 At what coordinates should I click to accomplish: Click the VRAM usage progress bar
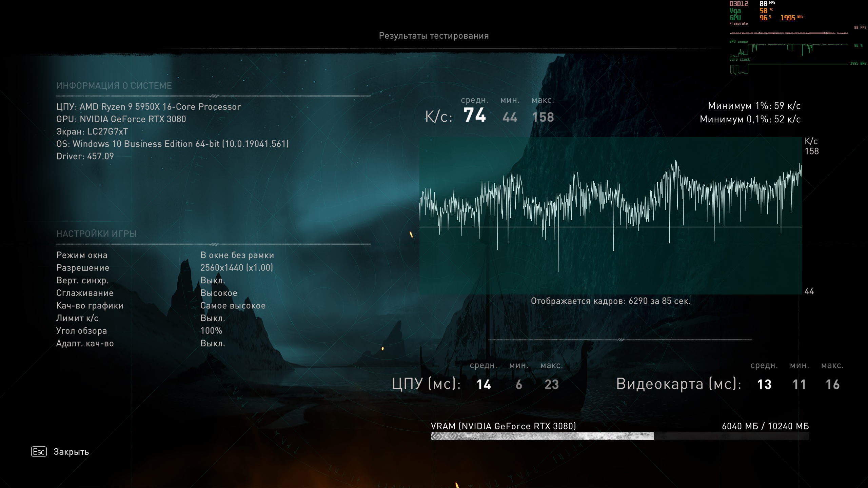[x=619, y=436]
